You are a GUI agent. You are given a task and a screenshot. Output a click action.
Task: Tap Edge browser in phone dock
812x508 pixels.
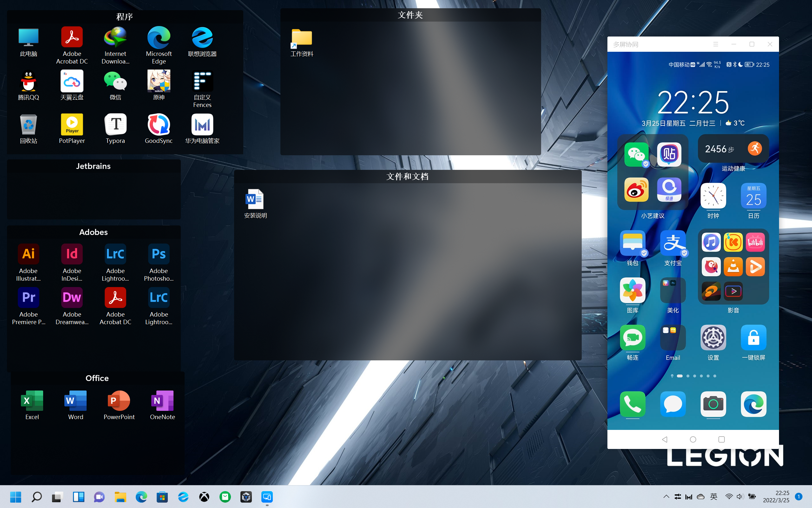[x=753, y=404]
